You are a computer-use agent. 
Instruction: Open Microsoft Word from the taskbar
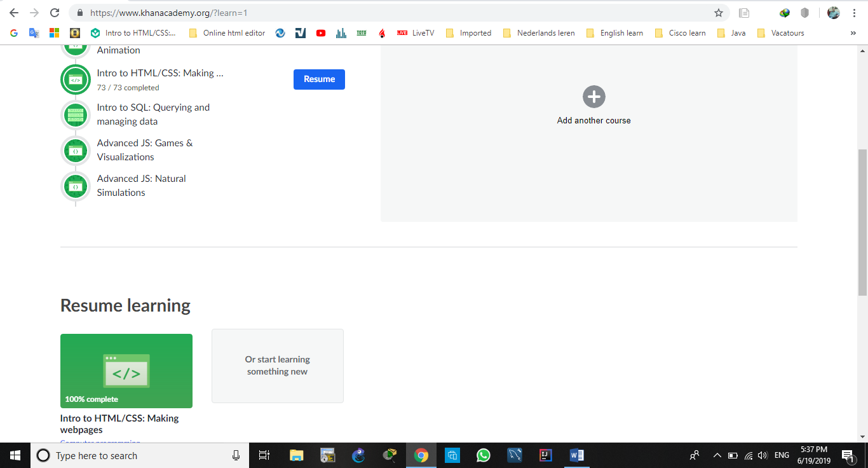coord(577,455)
